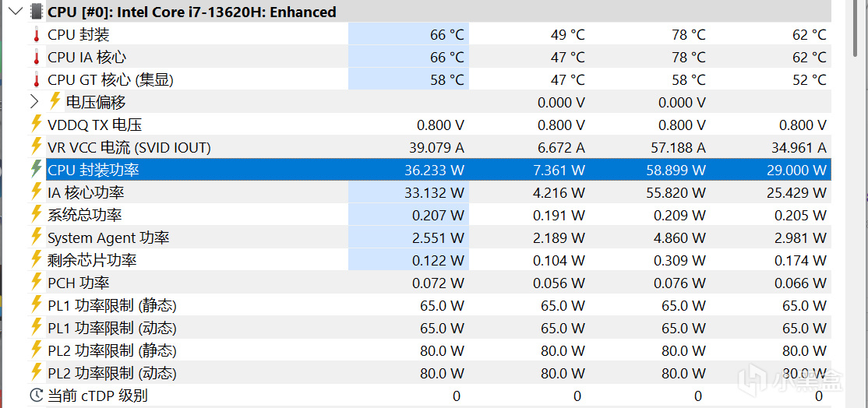Click the CPU 封装 minimum value 49 °C
The width and height of the screenshot is (868, 408).
(x=568, y=35)
